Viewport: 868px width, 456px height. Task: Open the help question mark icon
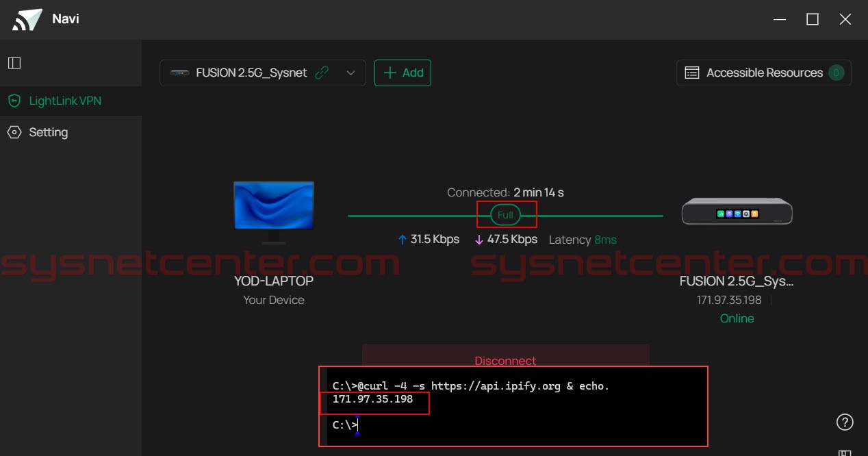tap(845, 422)
